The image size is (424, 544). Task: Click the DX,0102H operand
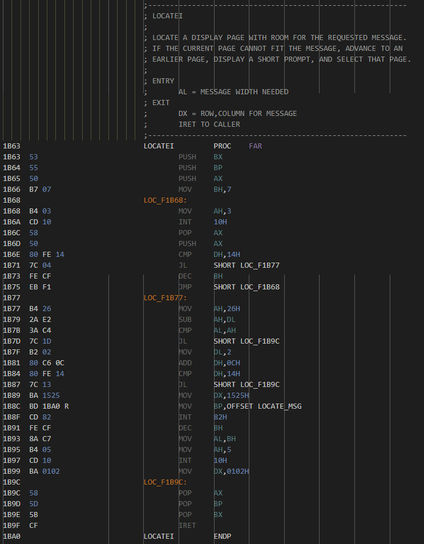coord(231,471)
